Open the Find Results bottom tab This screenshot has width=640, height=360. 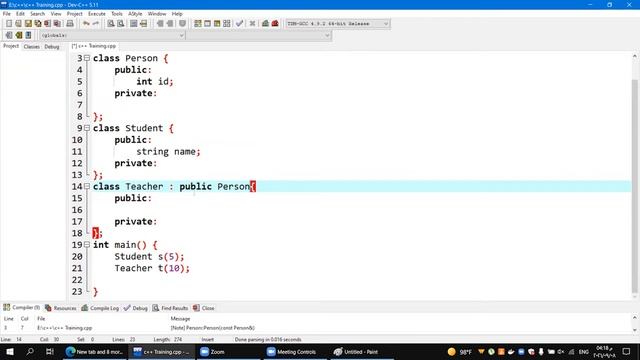(x=170, y=308)
